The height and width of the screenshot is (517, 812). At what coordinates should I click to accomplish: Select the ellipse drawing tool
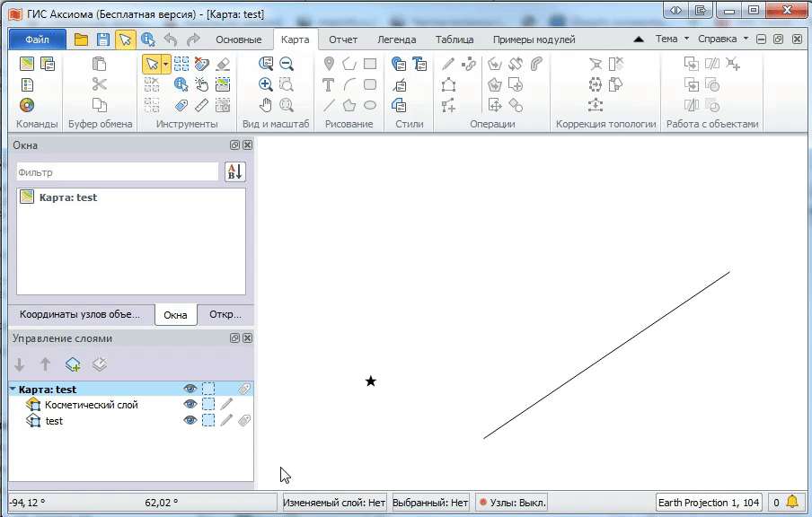pos(370,105)
